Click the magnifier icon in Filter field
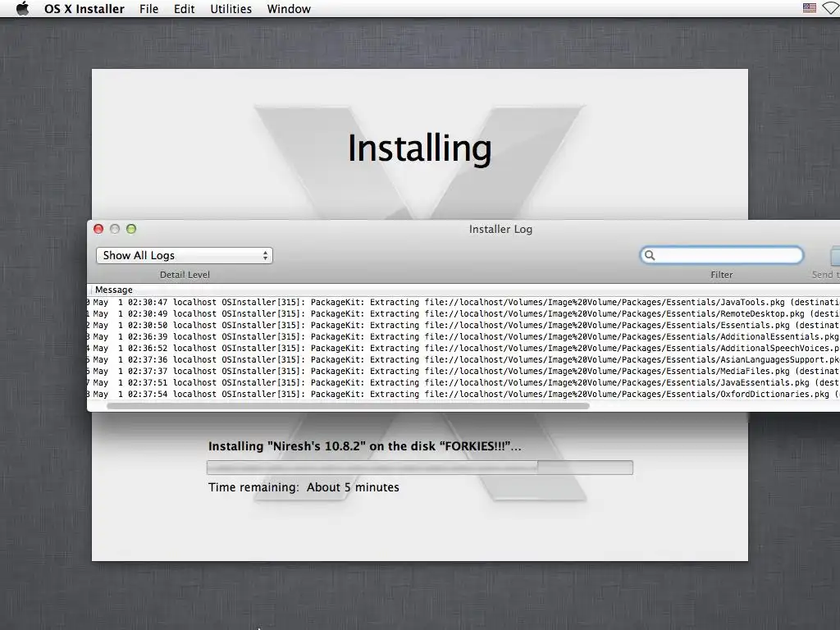The height and width of the screenshot is (630, 840). (x=650, y=256)
